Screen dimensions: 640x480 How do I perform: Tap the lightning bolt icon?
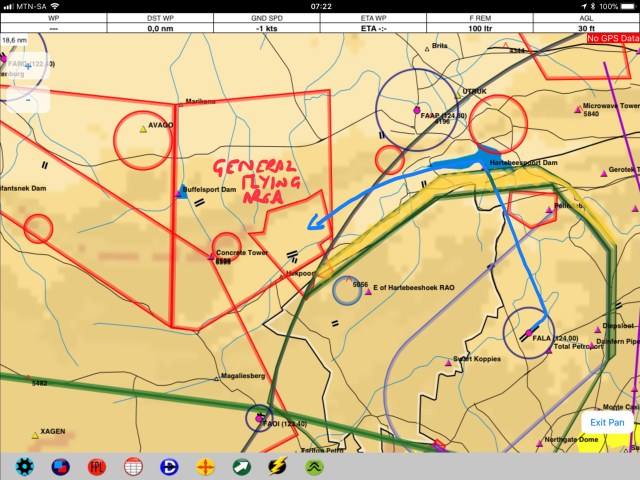[x=278, y=466]
